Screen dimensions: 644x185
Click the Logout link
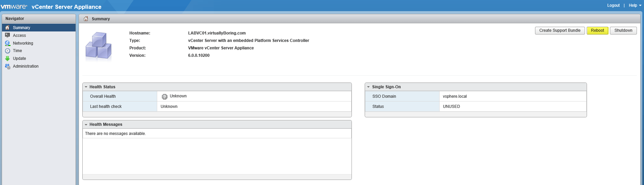click(613, 5)
